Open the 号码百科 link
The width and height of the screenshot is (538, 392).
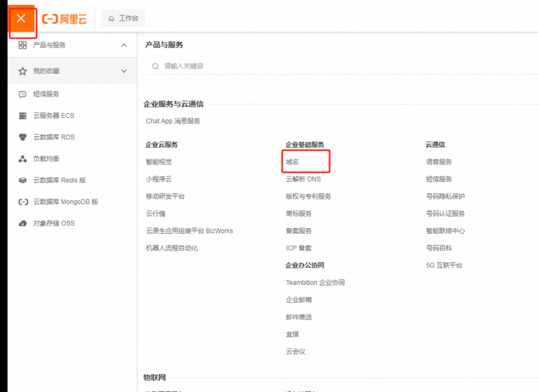(x=439, y=248)
